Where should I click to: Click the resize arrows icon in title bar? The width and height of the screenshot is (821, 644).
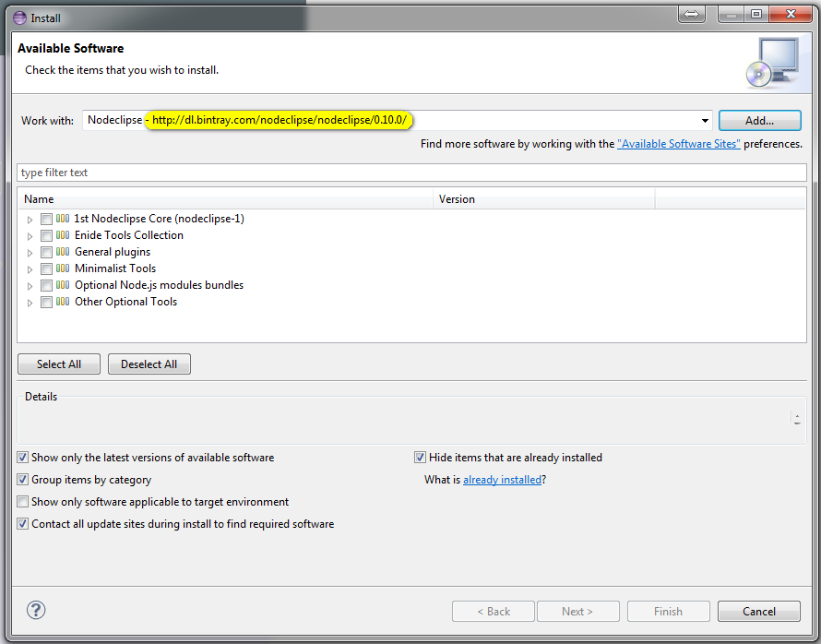point(692,14)
